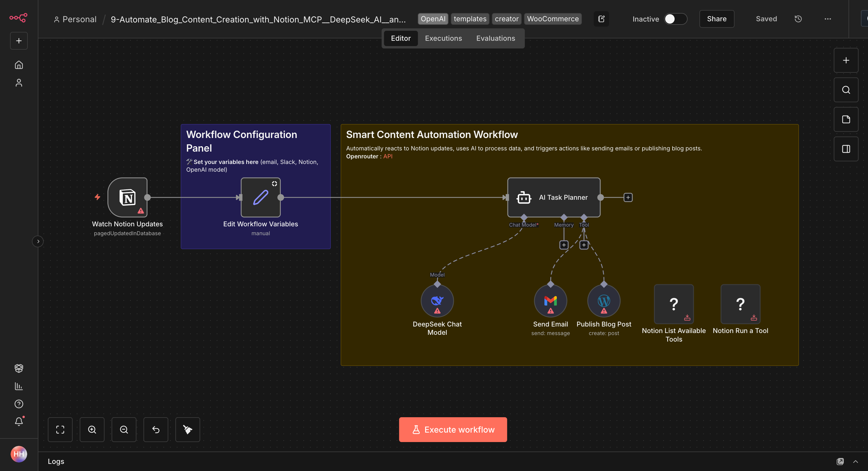
Task: Click the fit-to-view icon in canvas controls
Action: (x=60, y=430)
